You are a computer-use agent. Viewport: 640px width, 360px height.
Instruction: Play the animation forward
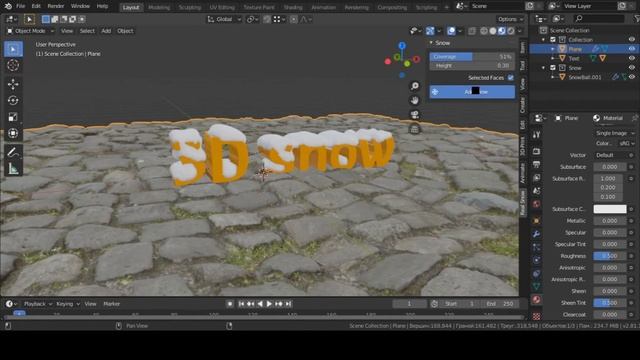[x=269, y=304]
